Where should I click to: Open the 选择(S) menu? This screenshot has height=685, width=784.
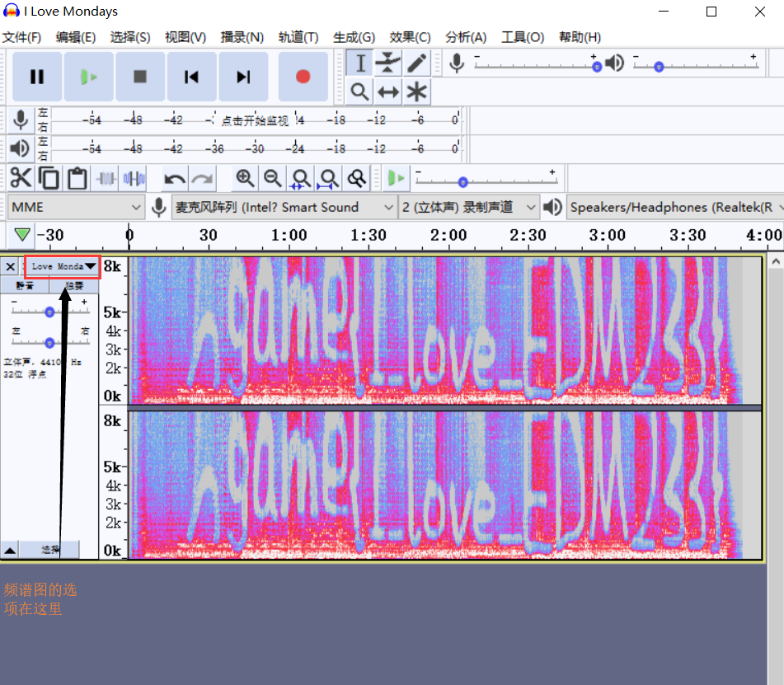(130, 37)
